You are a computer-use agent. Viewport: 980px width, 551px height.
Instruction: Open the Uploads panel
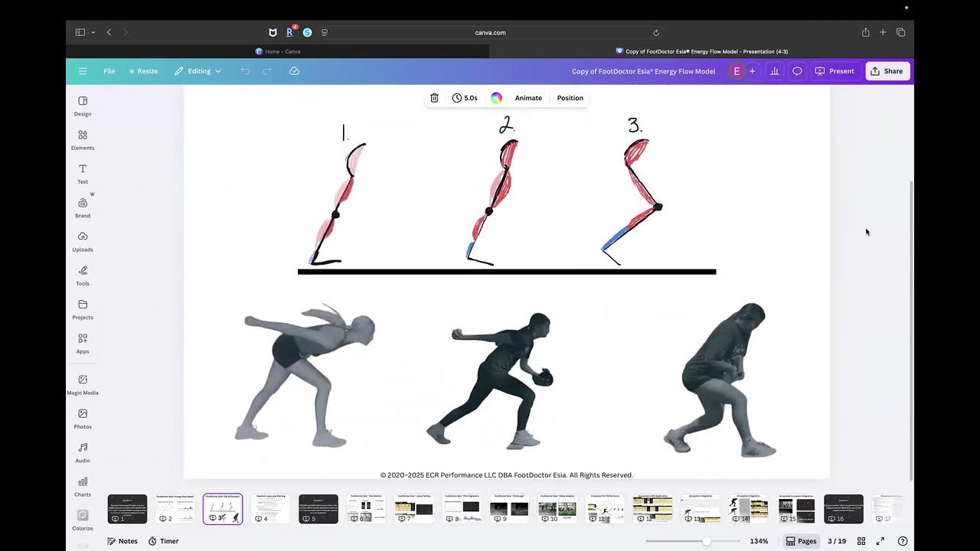(x=83, y=242)
